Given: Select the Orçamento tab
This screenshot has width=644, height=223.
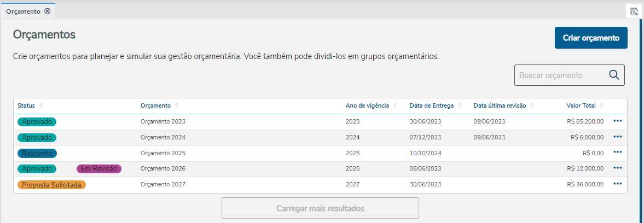Looking at the screenshot, I should pyautogui.click(x=24, y=11).
